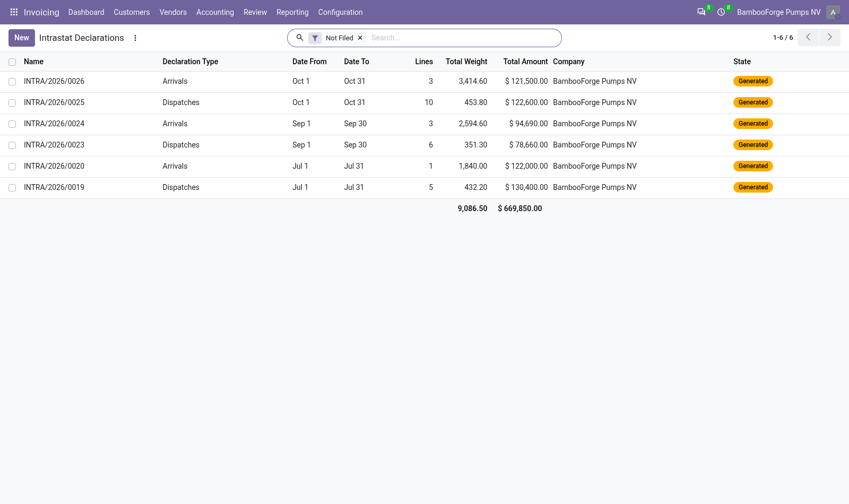Sort by Declaration Type column header

(x=190, y=62)
